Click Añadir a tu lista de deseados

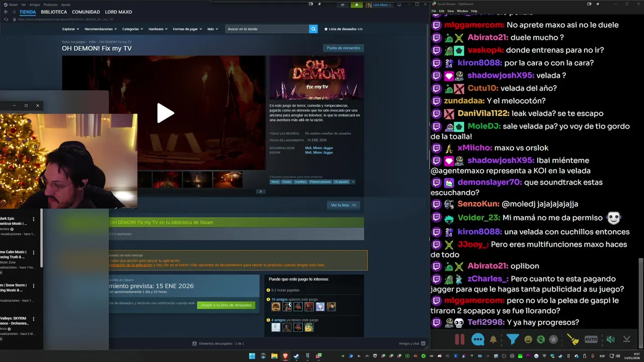click(226, 305)
